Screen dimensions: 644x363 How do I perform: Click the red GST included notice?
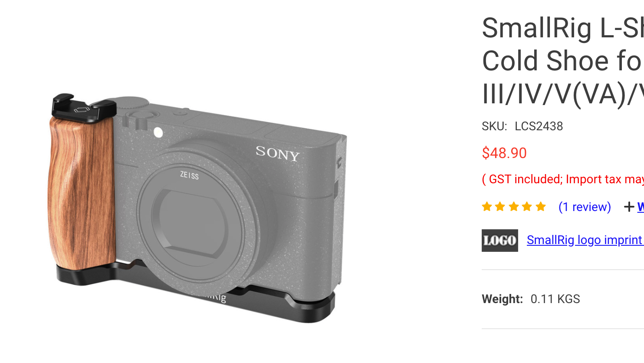[x=563, y=179]
